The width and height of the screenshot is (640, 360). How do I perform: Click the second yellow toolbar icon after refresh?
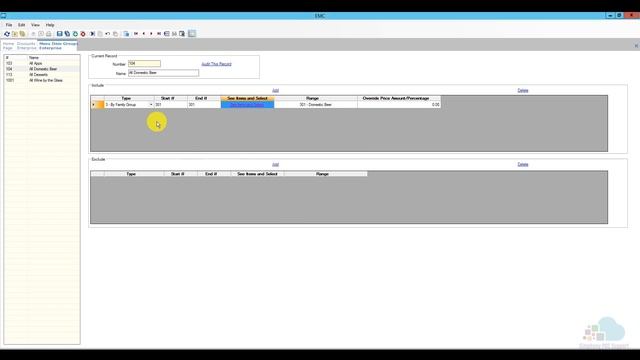[x=15, y=34]
